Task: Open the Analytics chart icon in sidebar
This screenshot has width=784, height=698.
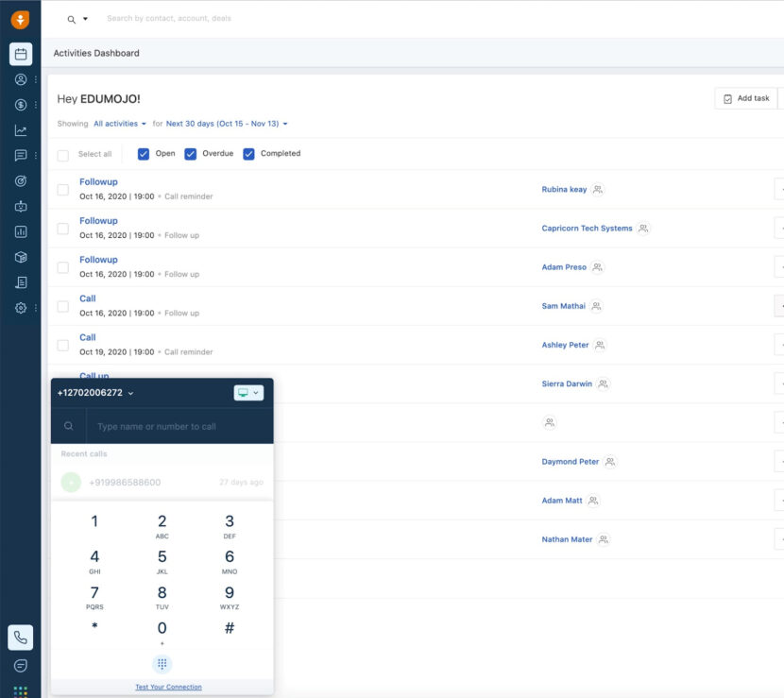Action: 20,130
